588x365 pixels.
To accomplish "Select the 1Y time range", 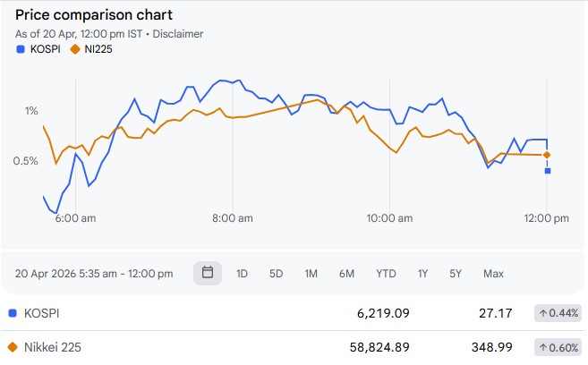I will point(423,274).
